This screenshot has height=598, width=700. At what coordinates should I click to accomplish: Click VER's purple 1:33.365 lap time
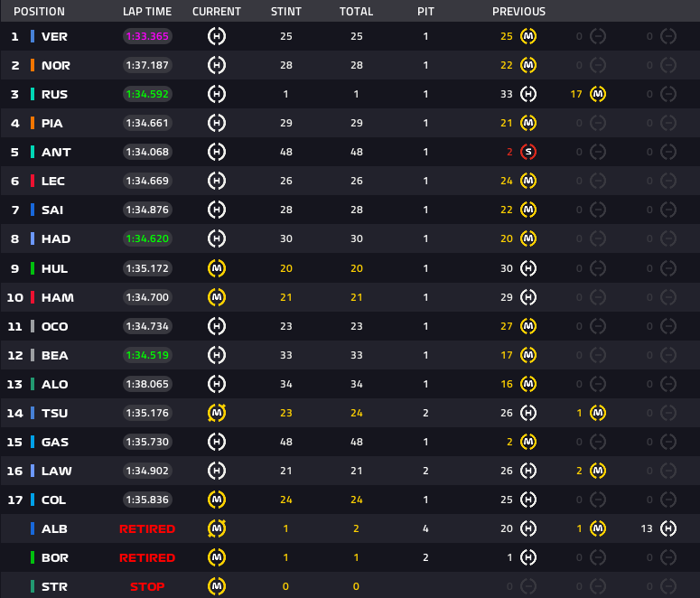147,36
